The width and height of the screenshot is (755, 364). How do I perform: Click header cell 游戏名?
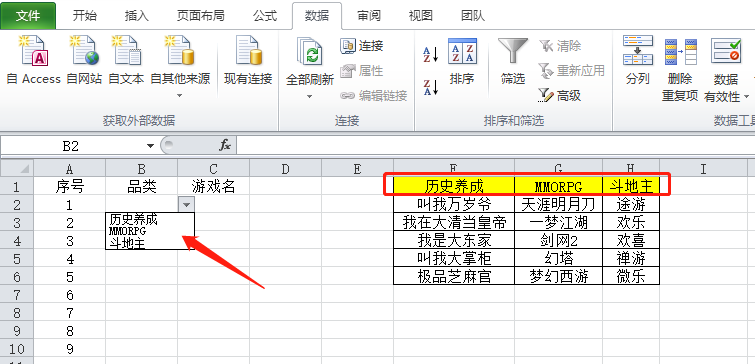tap(213, 186)
